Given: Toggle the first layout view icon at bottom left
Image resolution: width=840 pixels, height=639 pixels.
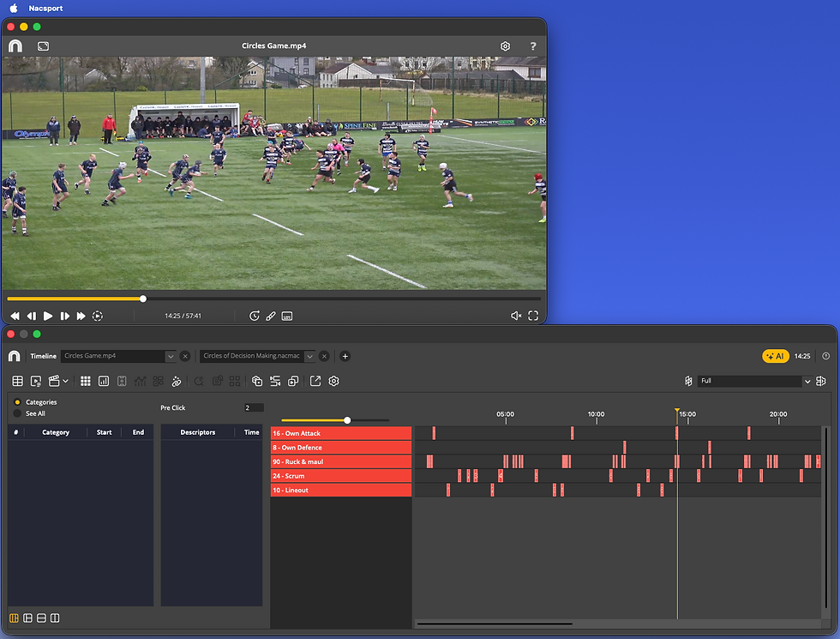Looking at the screenshot, I should tap(15, 618).
